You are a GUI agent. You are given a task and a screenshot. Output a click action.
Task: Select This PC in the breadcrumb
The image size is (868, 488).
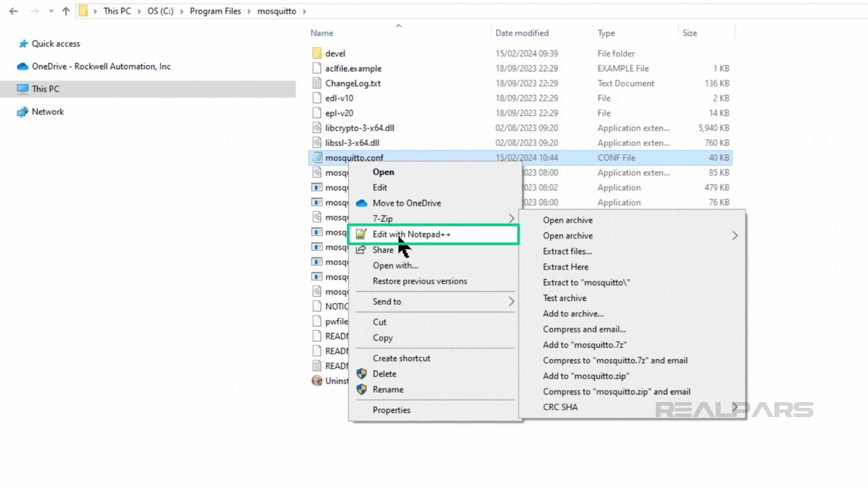point(117,11)
